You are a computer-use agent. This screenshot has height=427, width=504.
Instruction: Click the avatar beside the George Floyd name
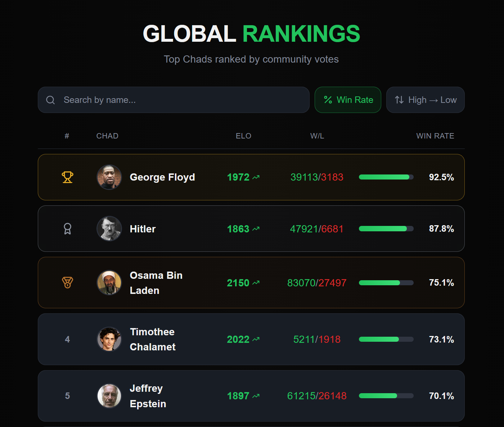109,177
